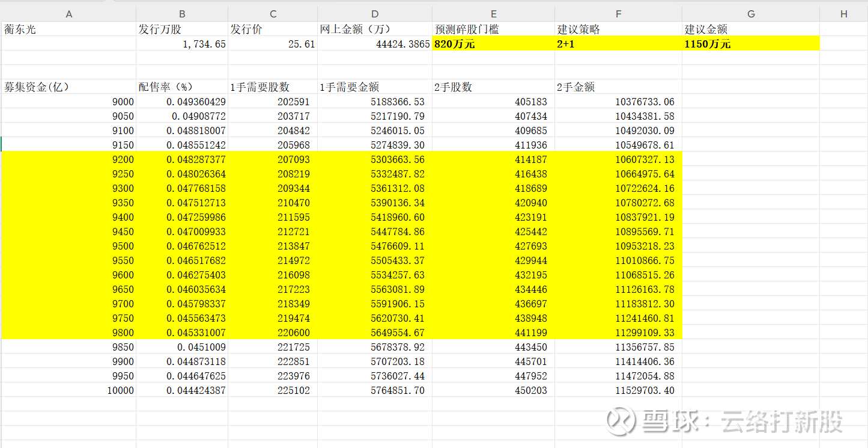
Task: Select column H header
Action: click(843, 14)
